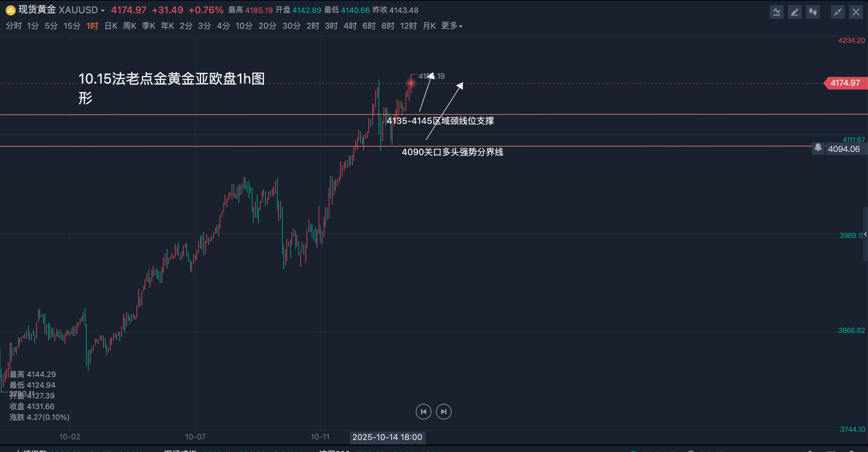Expand the collapsed right side panel arrow
Viewport: 868px width, 452px height.
(865, 234)
